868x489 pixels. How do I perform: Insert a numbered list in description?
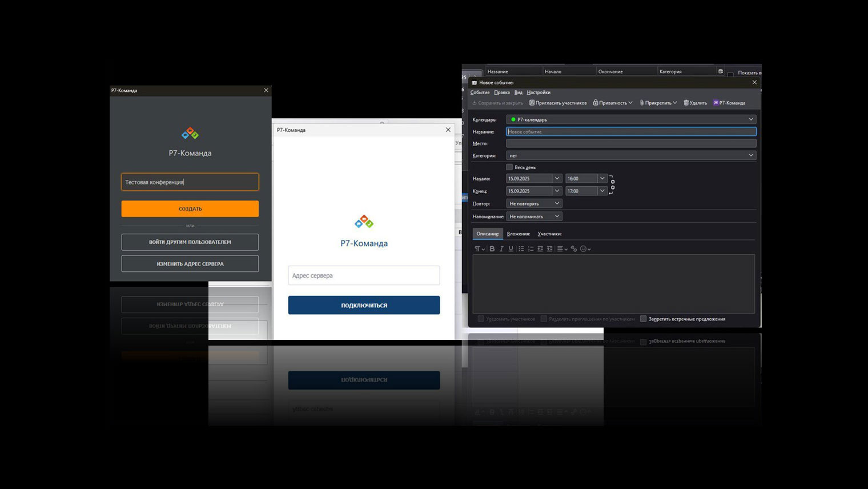[x=531, y=249]
